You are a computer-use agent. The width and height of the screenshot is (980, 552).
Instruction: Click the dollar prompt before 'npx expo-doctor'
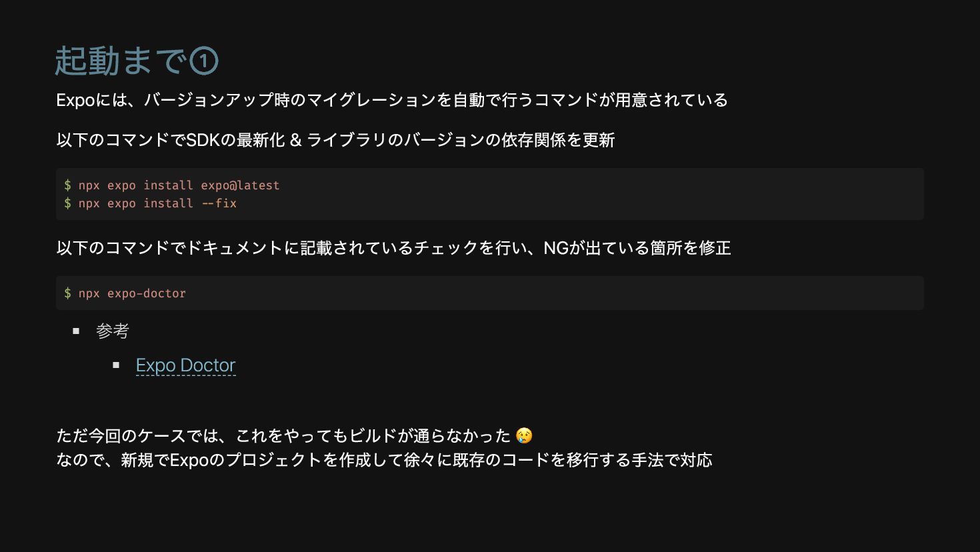pyautogui.click(x=67, y=293)
